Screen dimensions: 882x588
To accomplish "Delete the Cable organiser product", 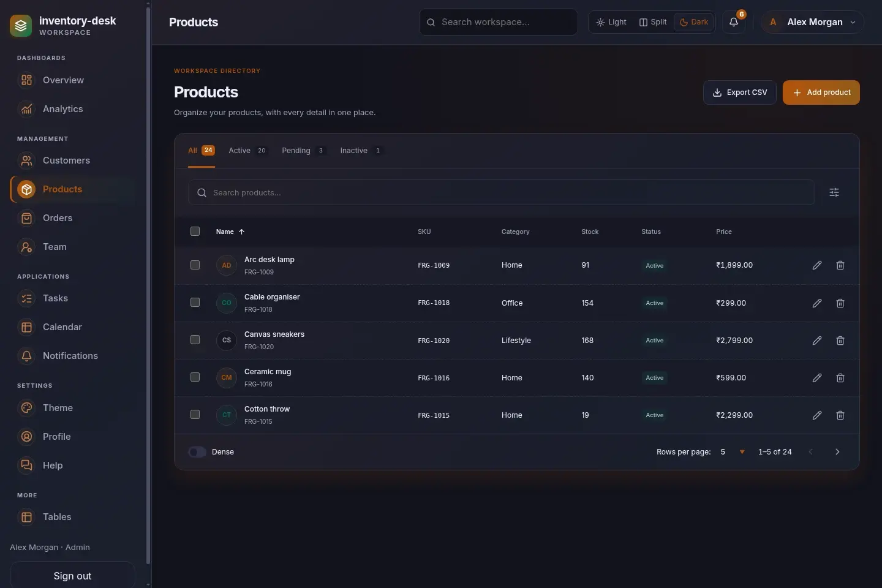I will pos(840,303).
